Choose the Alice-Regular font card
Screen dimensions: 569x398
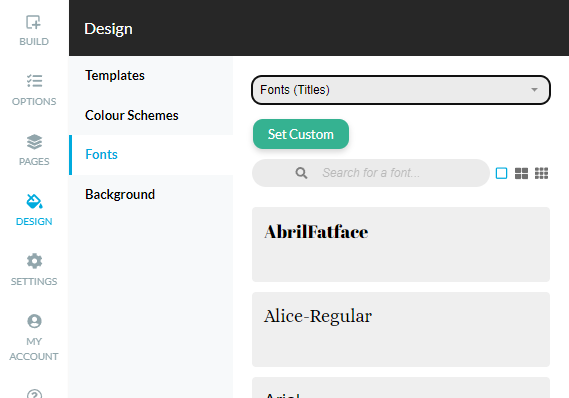[x=401, y=329]
